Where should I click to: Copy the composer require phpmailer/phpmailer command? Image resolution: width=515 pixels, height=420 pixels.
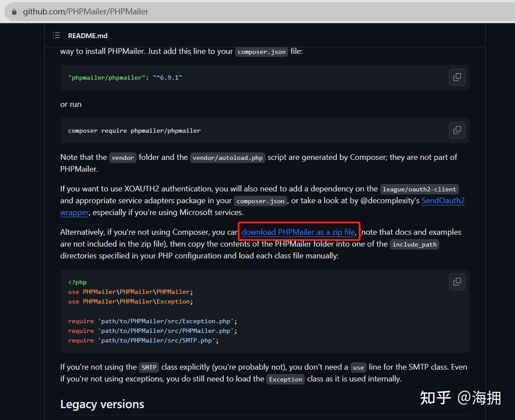click(457, 130)
